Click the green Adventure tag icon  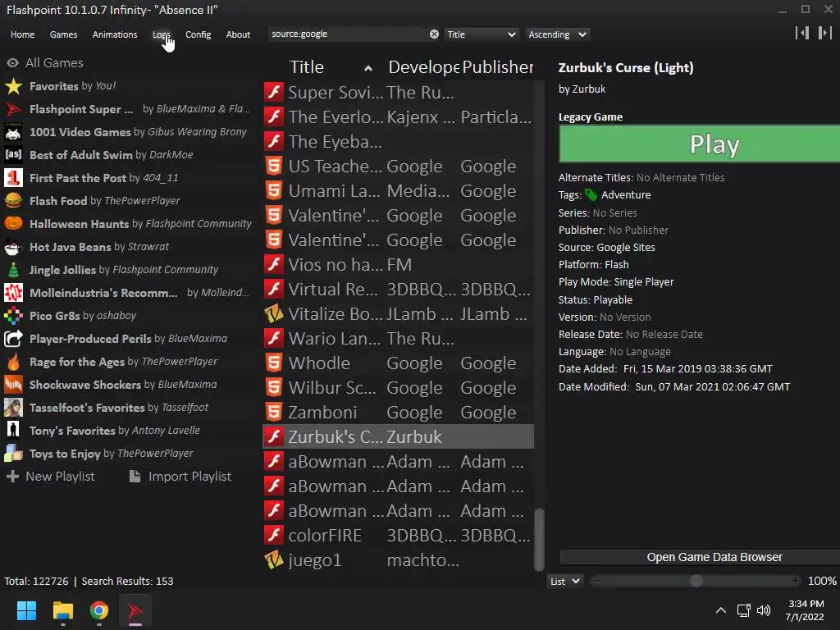tap(591, 195)
